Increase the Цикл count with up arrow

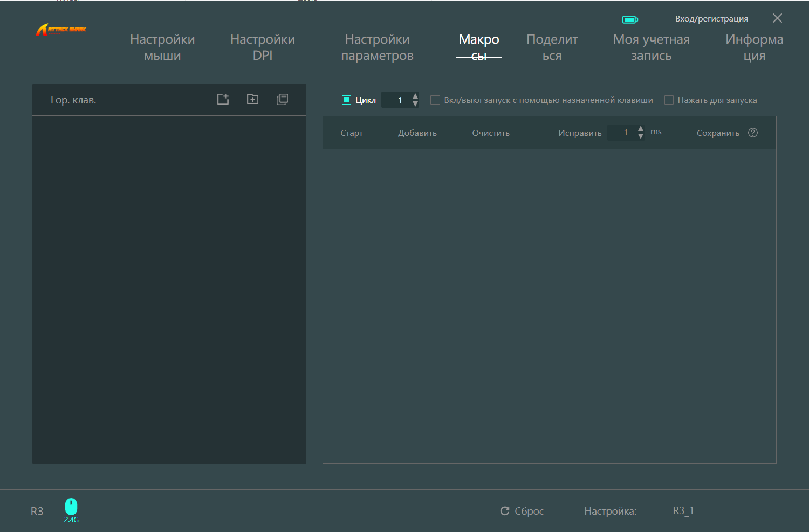[415, 96]
